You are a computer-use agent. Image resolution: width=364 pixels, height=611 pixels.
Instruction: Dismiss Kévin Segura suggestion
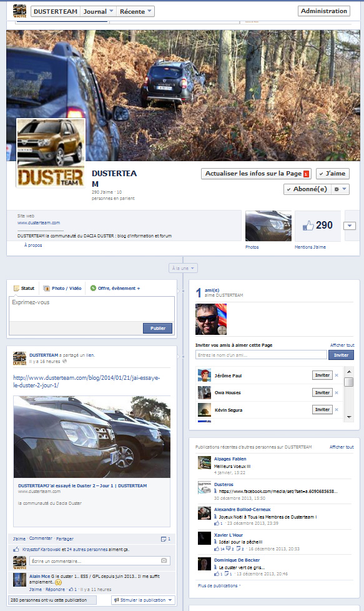click(x=337, y=410)
